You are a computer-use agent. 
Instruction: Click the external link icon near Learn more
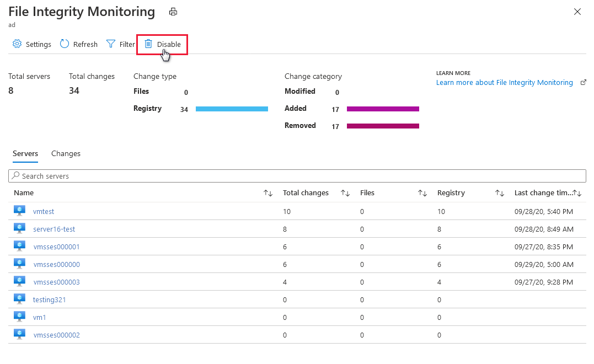pos(584,83)
